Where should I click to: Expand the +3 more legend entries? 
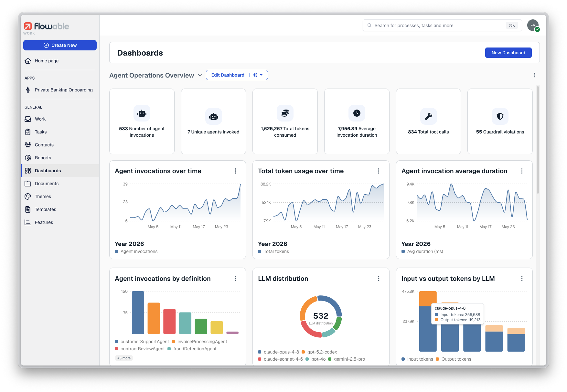tap(124, 358)
